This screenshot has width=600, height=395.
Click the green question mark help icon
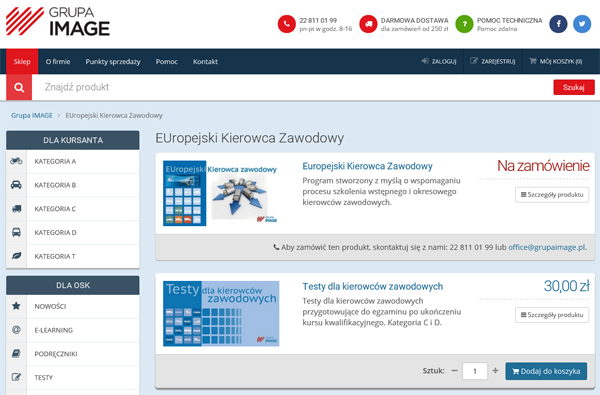pos(464,24)
